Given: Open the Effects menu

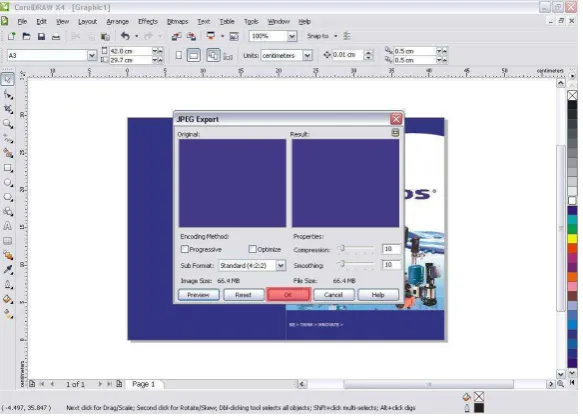Looking at the screenshot, I should pos(148,22).
